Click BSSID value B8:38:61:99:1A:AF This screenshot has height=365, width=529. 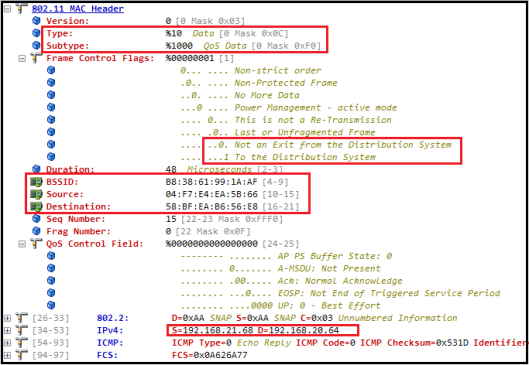coord(212,182)
